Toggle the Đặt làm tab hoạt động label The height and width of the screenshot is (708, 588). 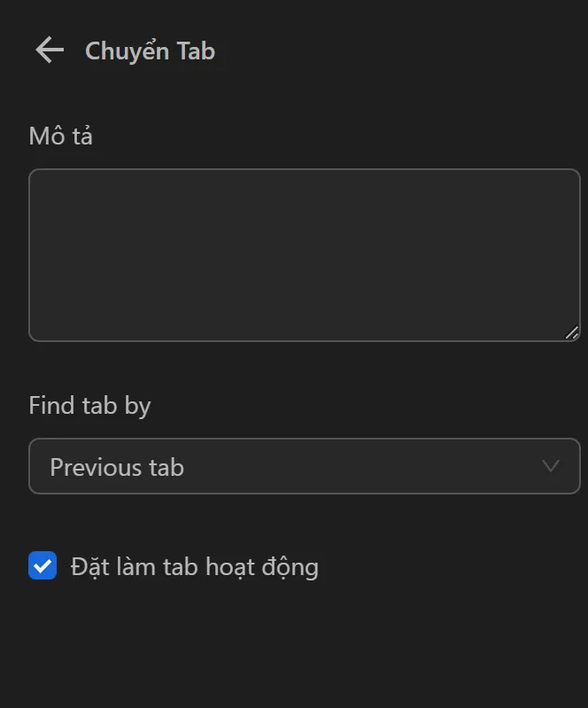(x=195, y=566)
